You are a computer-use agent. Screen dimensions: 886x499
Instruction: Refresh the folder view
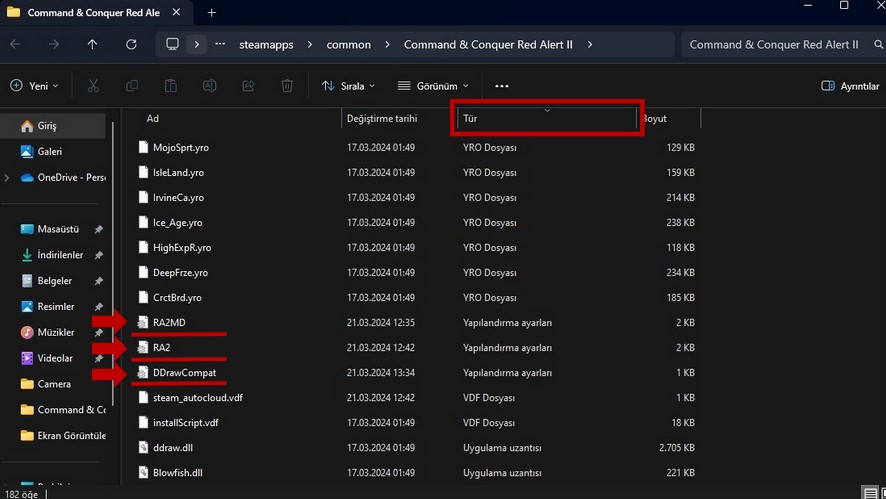[131, 44]
